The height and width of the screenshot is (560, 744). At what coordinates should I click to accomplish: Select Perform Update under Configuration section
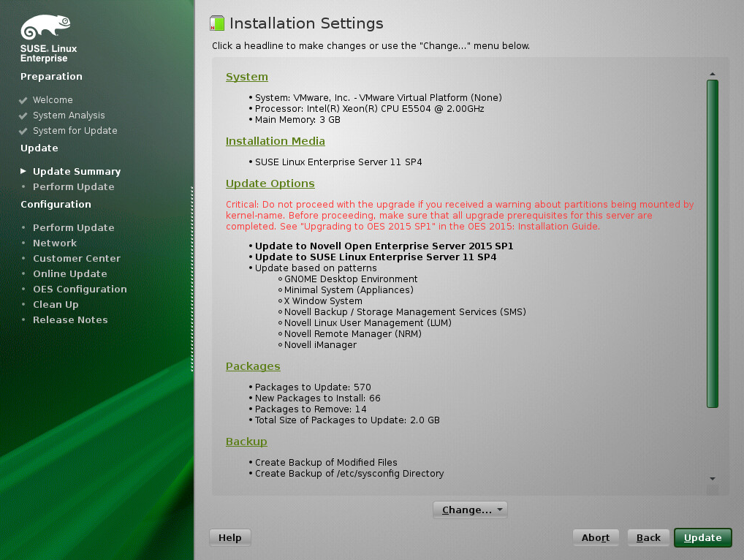(x=74, y=227)
